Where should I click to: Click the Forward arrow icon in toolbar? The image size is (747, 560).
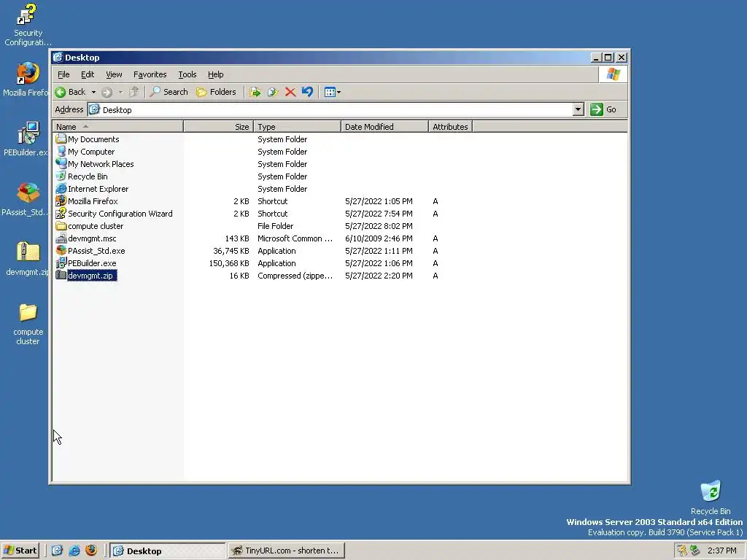click(107, 92)
